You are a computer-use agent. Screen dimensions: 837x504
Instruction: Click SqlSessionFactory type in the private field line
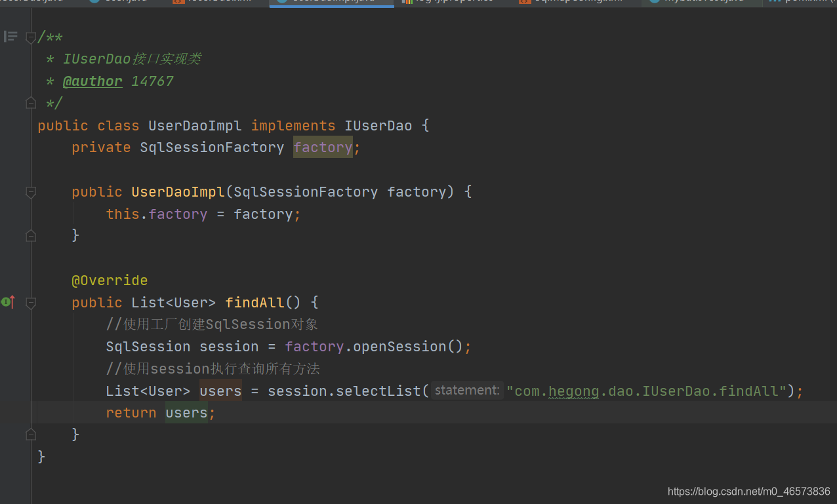click(212, 147)
